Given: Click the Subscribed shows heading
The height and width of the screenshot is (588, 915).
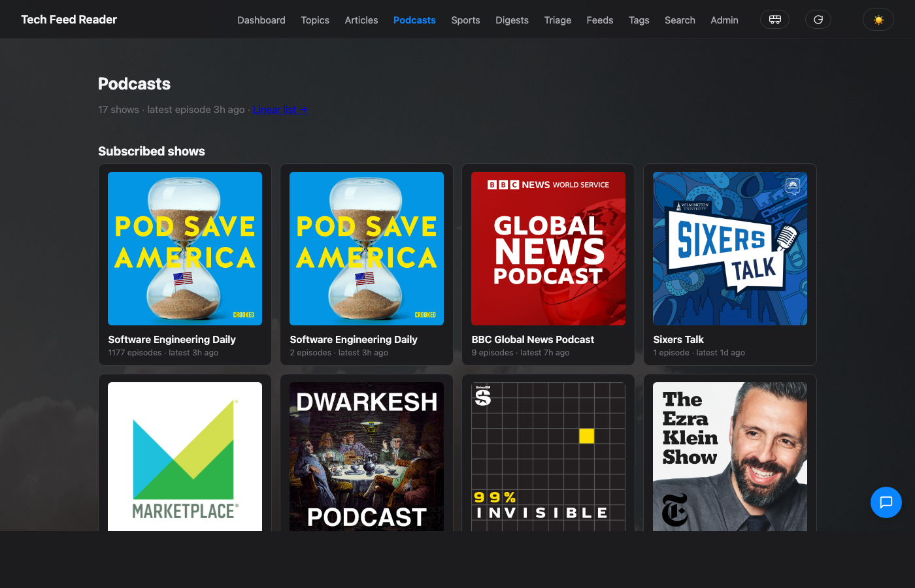Looking at the screenshot, I should 152,151.
